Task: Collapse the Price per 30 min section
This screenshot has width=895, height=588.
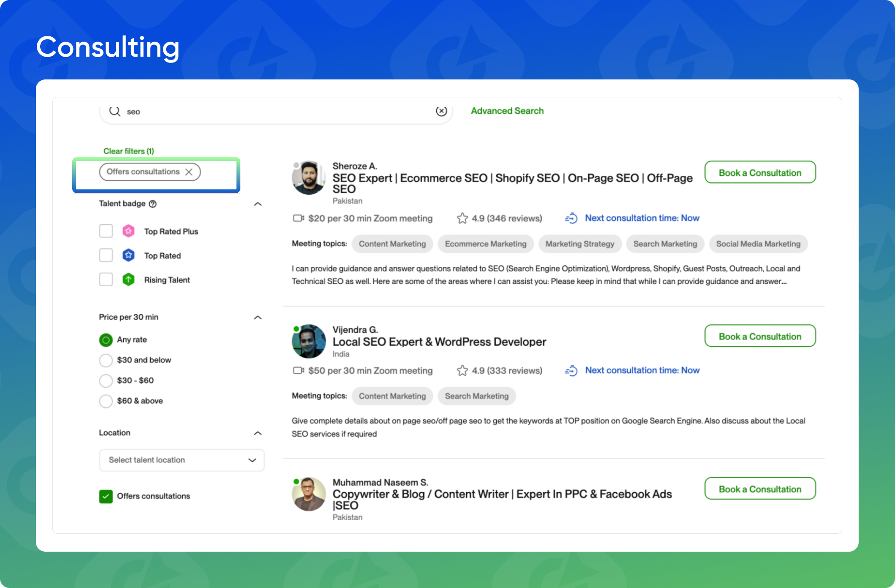Action: pos(258,317)
